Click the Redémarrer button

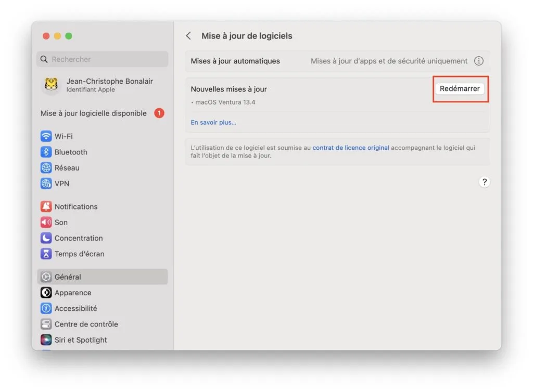460,88
